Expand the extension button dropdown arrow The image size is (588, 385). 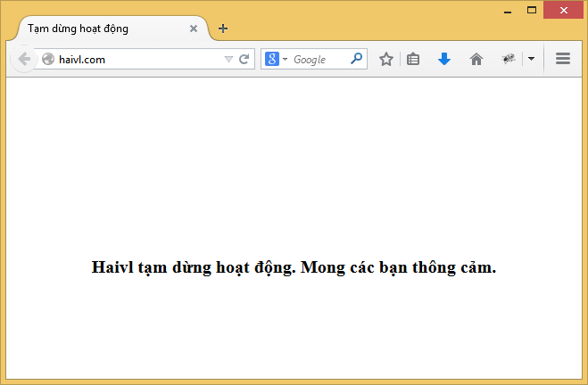tap(531, 59)
